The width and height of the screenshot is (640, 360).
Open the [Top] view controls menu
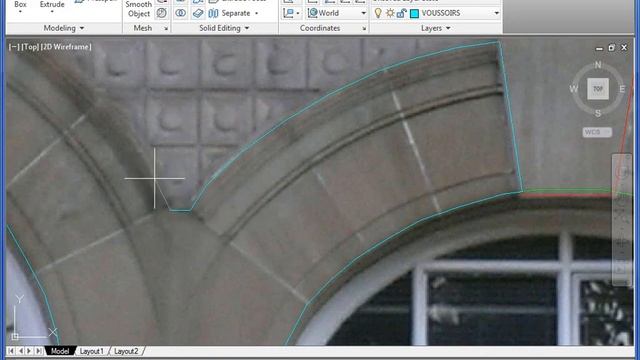(30, 47)
